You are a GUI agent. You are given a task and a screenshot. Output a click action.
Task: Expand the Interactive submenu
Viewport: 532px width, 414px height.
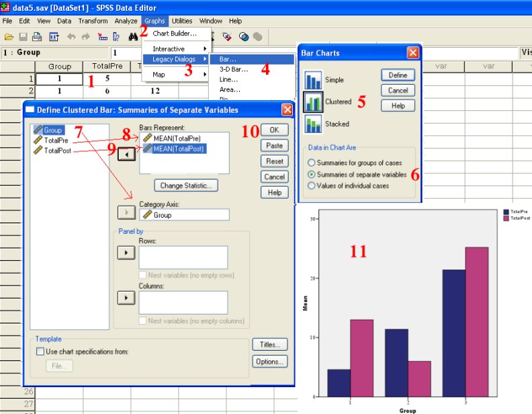(x=177, y=49)
